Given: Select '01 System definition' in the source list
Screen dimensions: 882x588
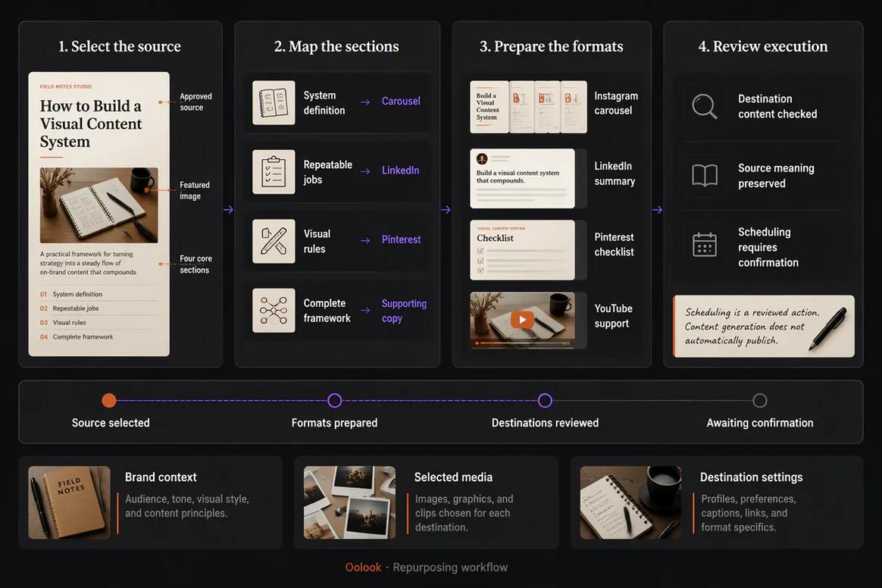Looking at the screenshot, I should click(99, 294).
